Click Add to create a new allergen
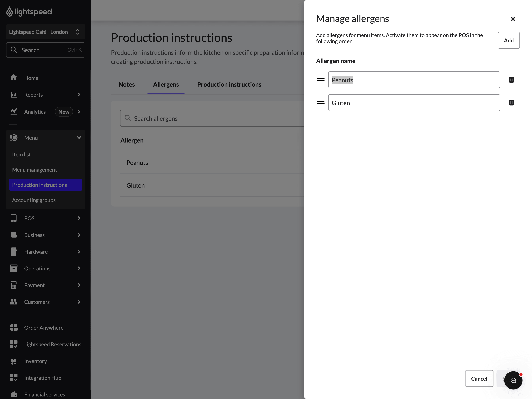This screenshot has width=532, height=399. pyautogui.click(x=509, y=40)
